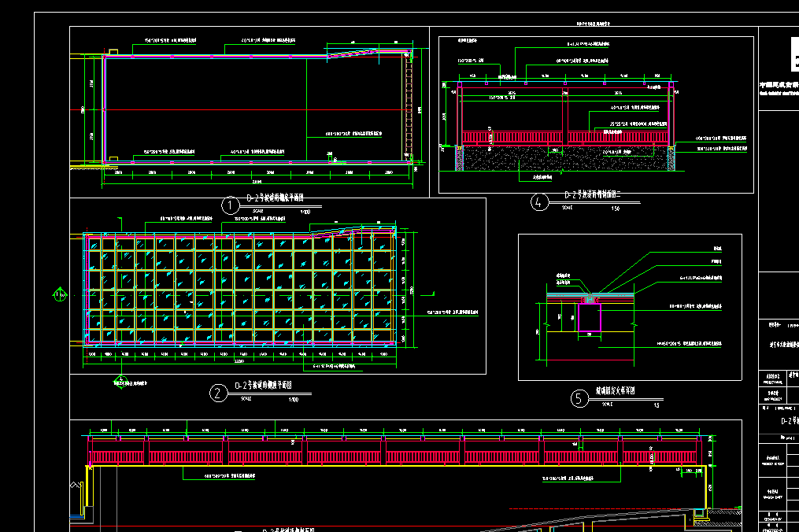Viewport: 799px width, 532px height.
Task: Select the drawing 4 title text starting with D-2
Action: coord(593,194)
